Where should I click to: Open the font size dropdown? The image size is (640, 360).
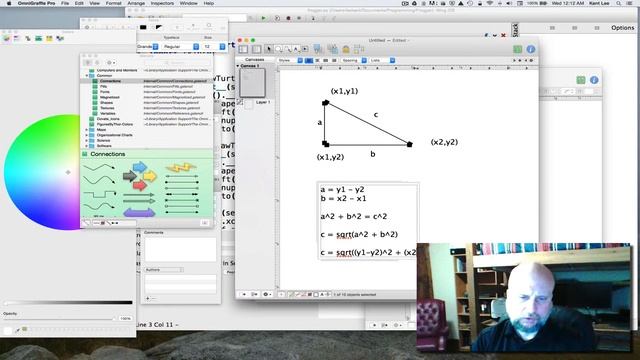pos(214,47)
